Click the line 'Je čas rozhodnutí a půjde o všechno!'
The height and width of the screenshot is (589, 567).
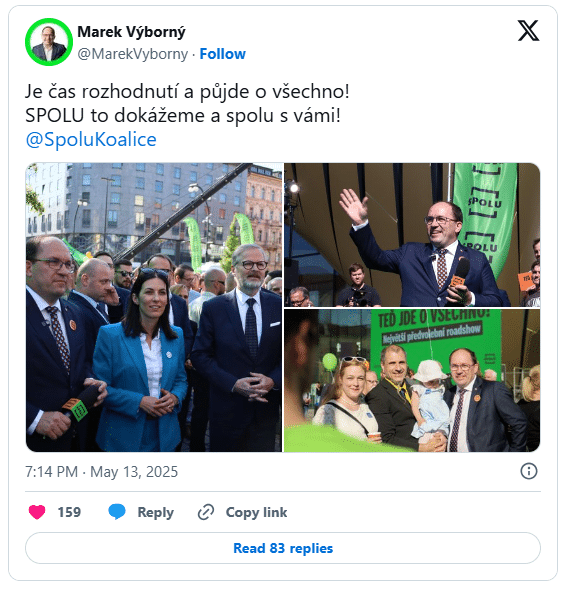(x=187, y=92)
